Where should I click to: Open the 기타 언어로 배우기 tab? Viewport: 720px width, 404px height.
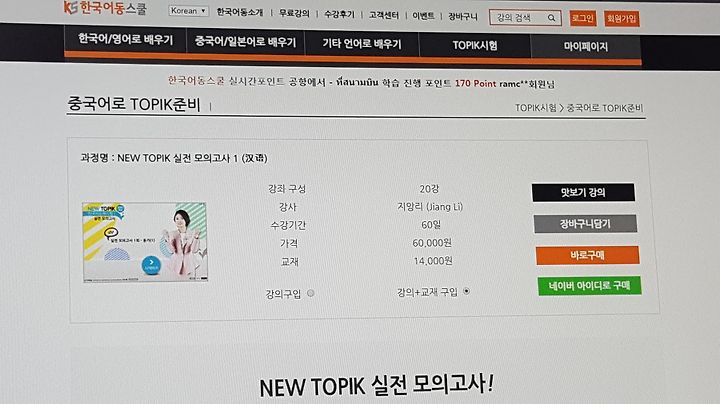click(x=361, y=44)
